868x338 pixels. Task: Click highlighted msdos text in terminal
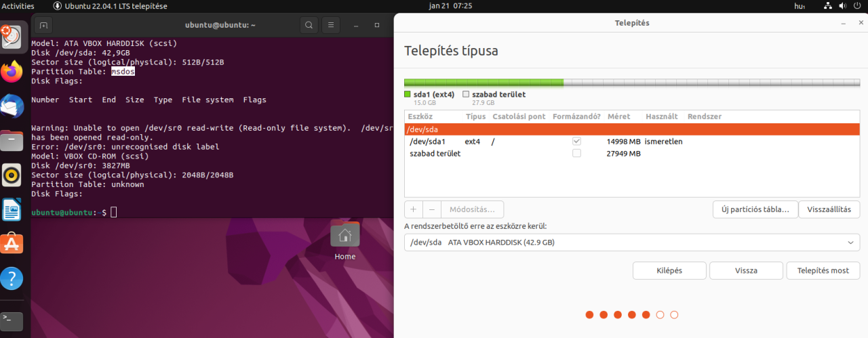click(123, 71)
